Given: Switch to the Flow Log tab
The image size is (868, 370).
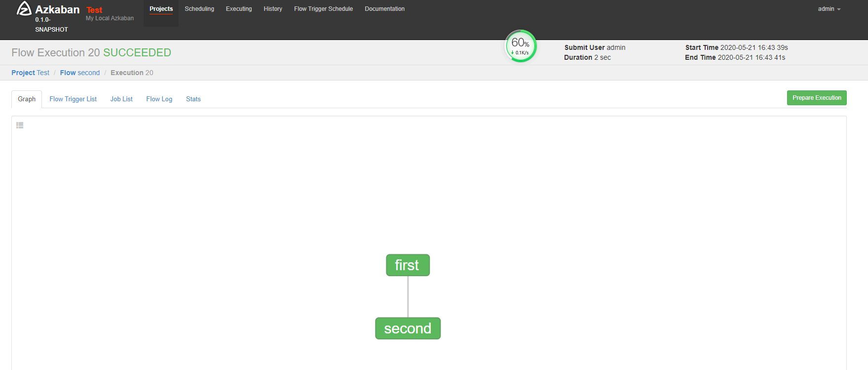Looking at the screenshot, I should [x=159, y=99].
